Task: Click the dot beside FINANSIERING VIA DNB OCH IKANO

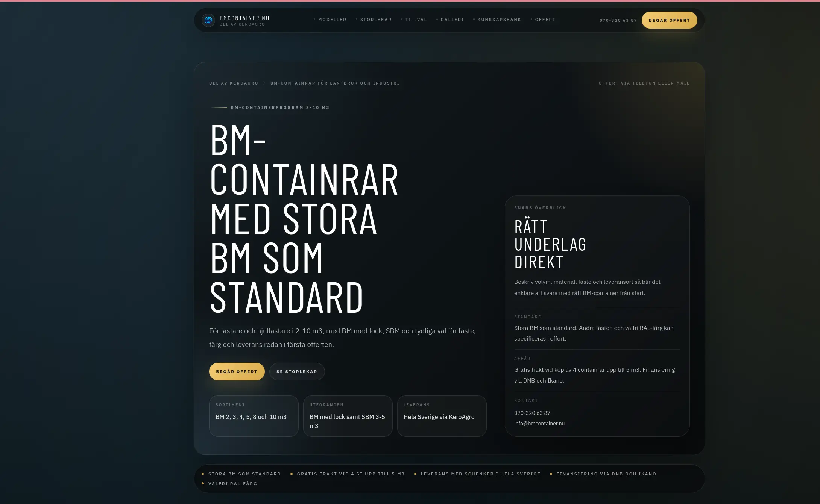Action: [x=550, y=474]
